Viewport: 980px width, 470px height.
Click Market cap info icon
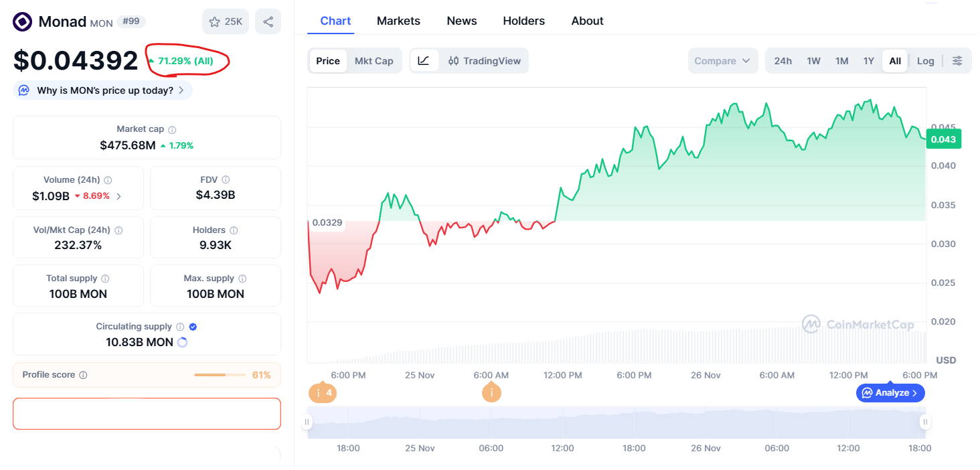[172, 130]
